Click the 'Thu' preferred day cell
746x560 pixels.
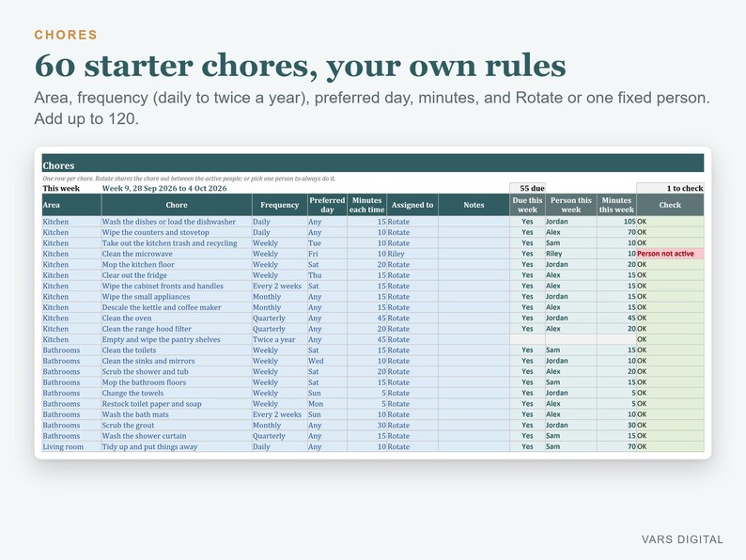click(327, 275)
